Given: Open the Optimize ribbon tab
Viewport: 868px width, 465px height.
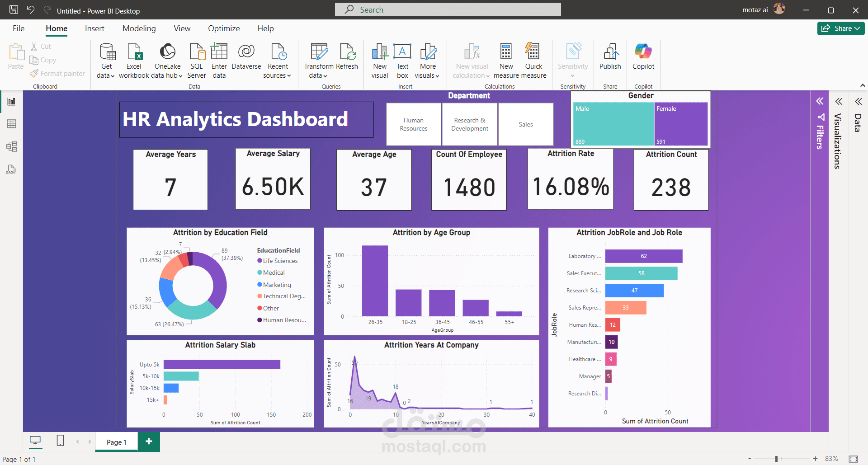Looking at the screenshot, I should pos(224,28).
